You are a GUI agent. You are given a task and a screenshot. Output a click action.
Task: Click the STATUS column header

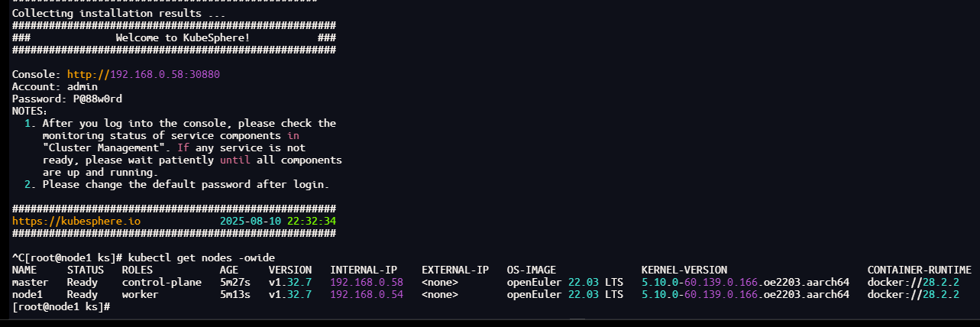[x=86, y=270]
